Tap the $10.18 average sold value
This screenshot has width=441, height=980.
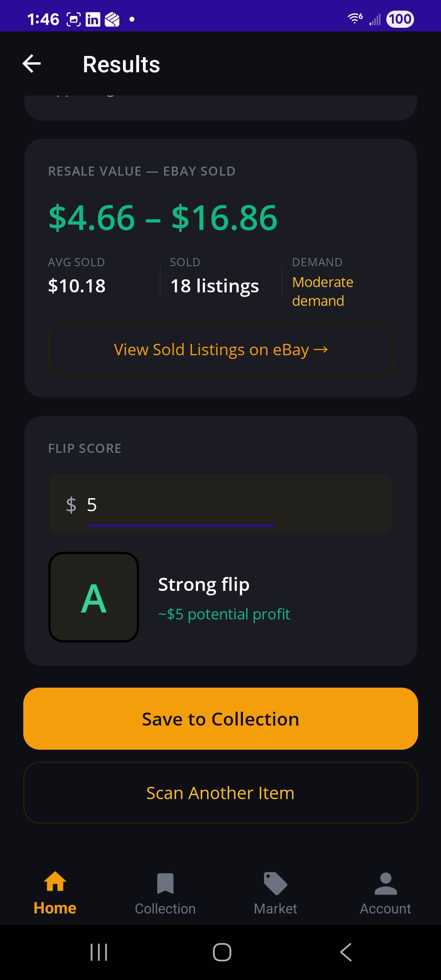[x=77, y=286]
